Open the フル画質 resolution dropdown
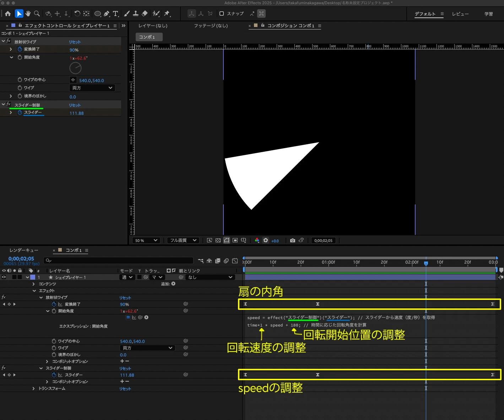504x420 pixels. click(x=183, y=241)
